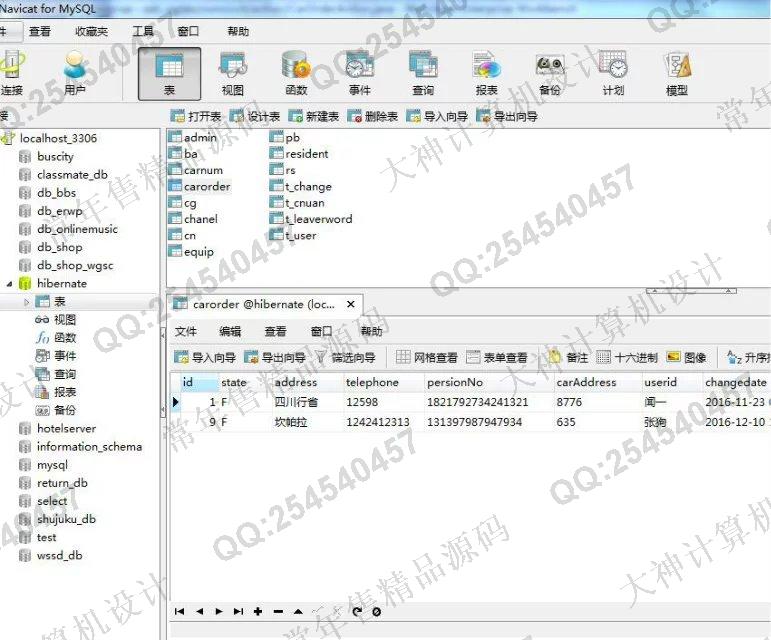Click 删除表 (Delete Table) button
The image size is (771, 640).
click(373, 116)
